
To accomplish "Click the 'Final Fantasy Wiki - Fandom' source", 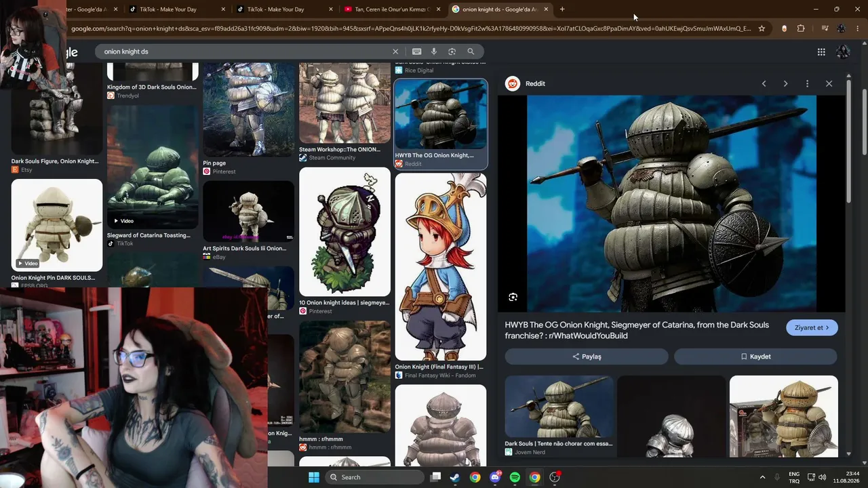I will 439,375.
